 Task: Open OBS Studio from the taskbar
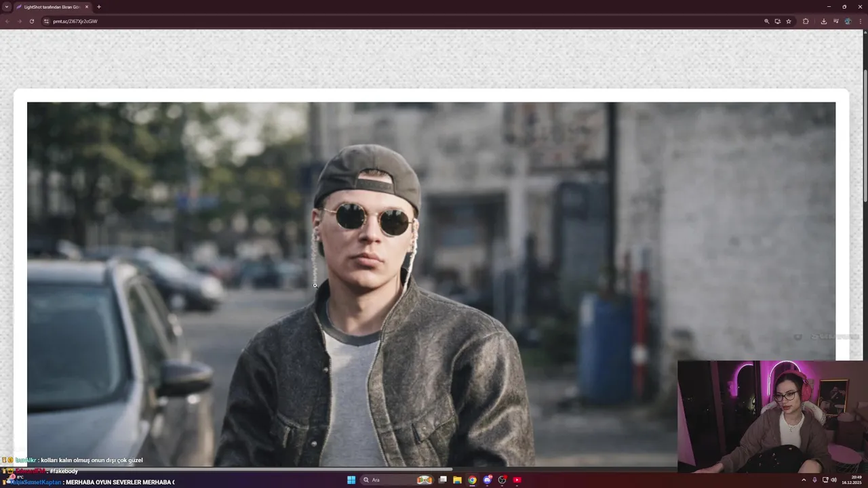click(x=502, y=480)
